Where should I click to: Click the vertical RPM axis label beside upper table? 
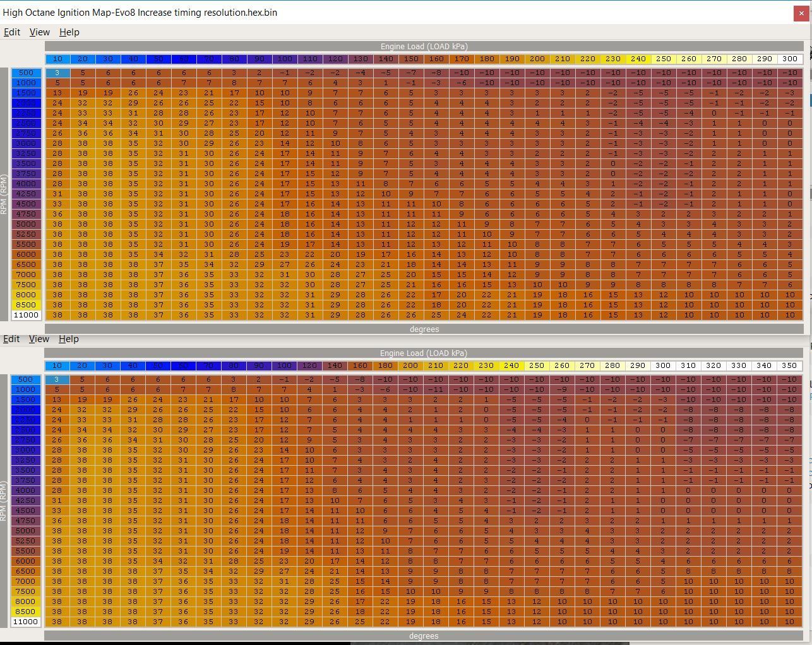click(x=4, y=194)
